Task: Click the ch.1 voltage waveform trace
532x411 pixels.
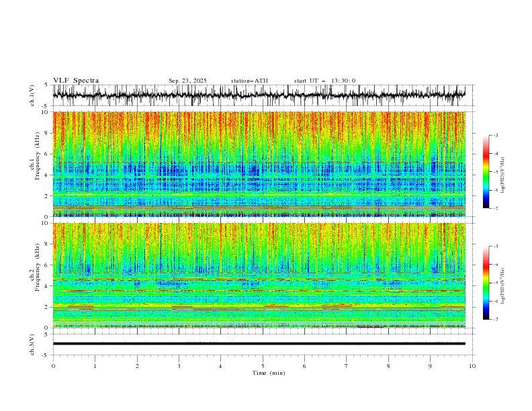Action: click(259, 95)
